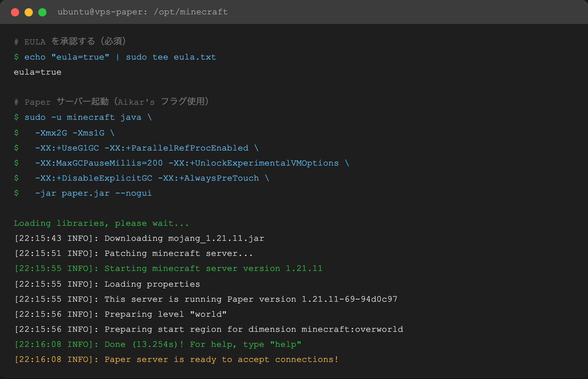Screen dimensions: 588x379
Task: Click the "Paper server is ready" log line
Action: (176, 360)
